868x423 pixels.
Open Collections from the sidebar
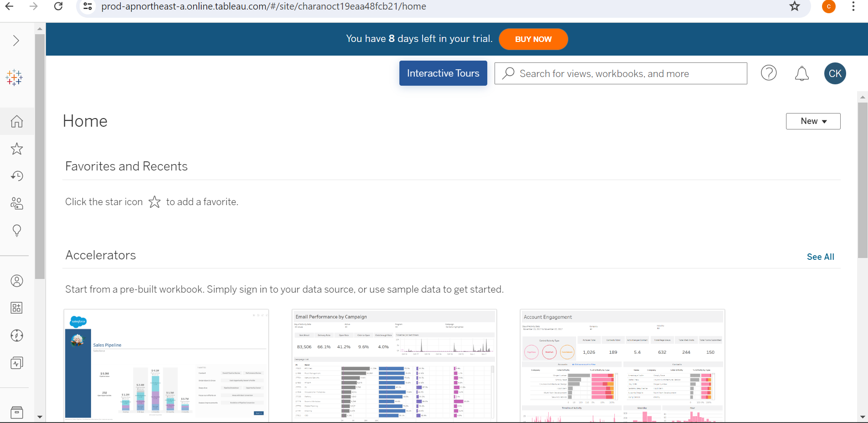click(16, 308)
